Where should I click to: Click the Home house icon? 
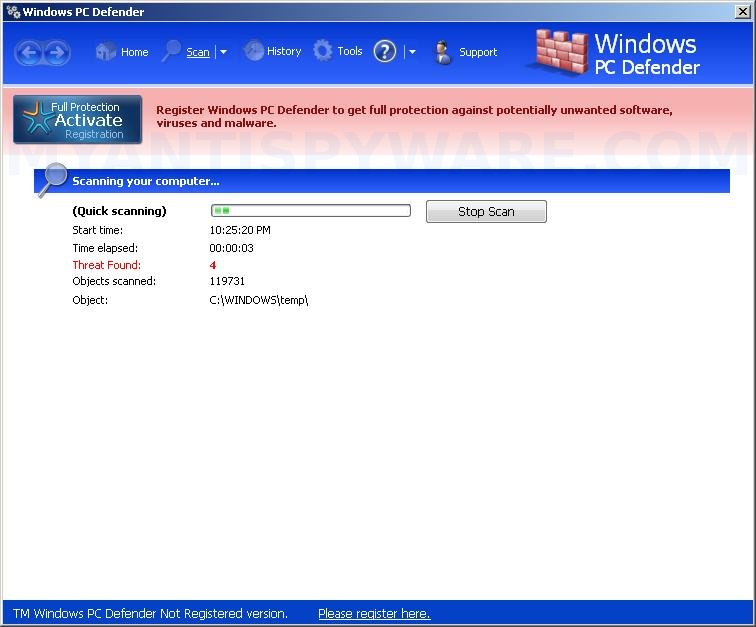point(106,51)
